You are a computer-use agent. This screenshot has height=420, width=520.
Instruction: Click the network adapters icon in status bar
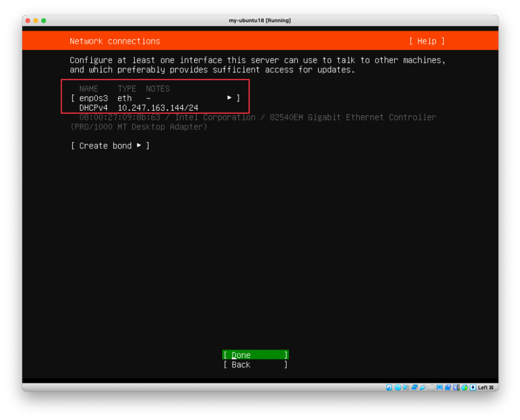414,387
